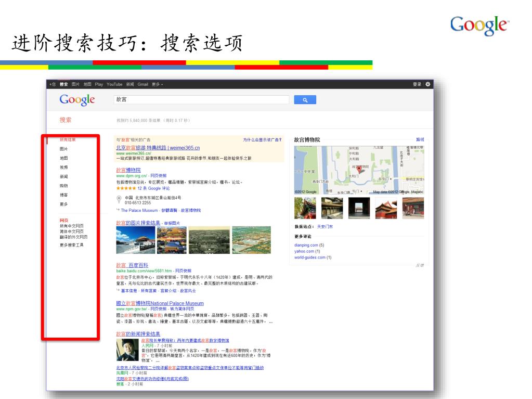Screen dimensions: 532x399
Task: Open the settings gear in the top bar
Action: (427, 84)
